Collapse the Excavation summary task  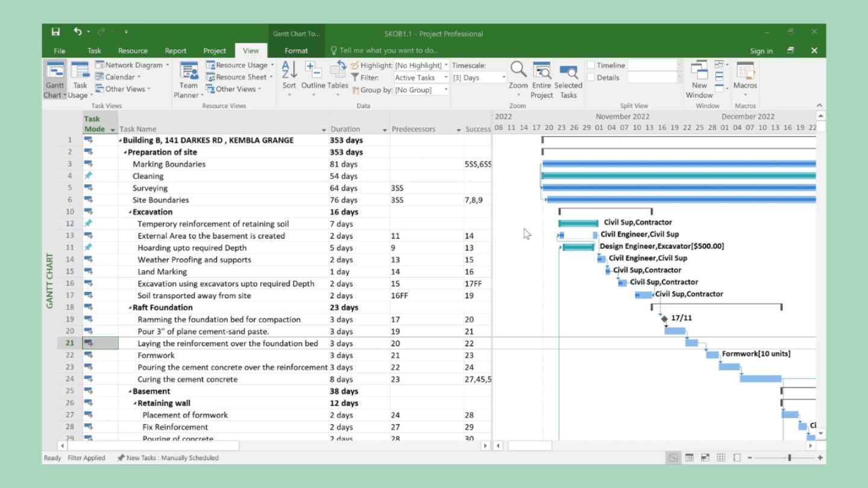(x=130, y=212)
